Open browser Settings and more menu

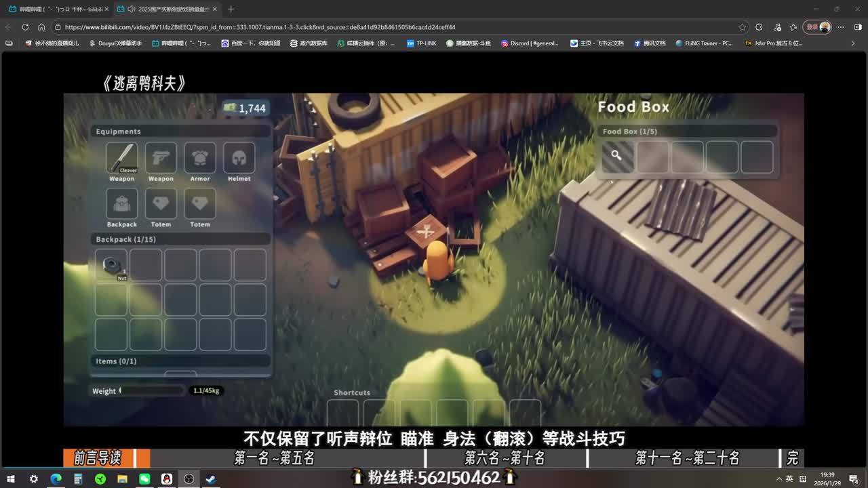(841, 27)
